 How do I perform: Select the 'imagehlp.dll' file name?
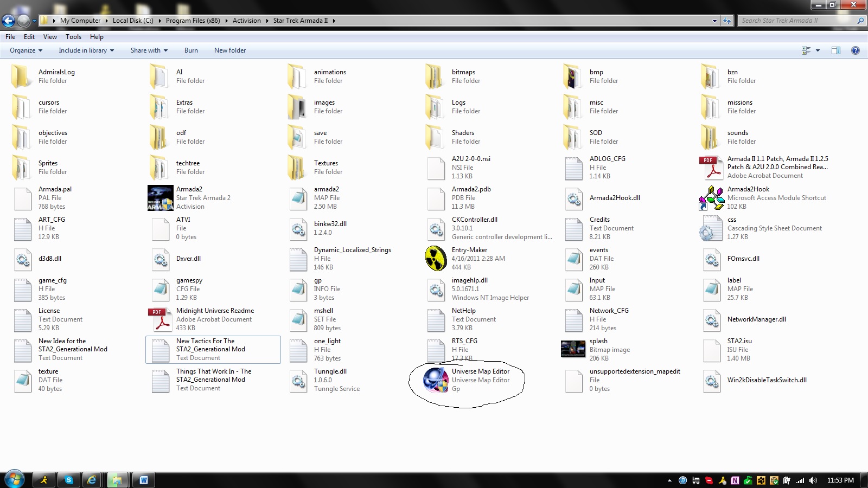point(470,280)
